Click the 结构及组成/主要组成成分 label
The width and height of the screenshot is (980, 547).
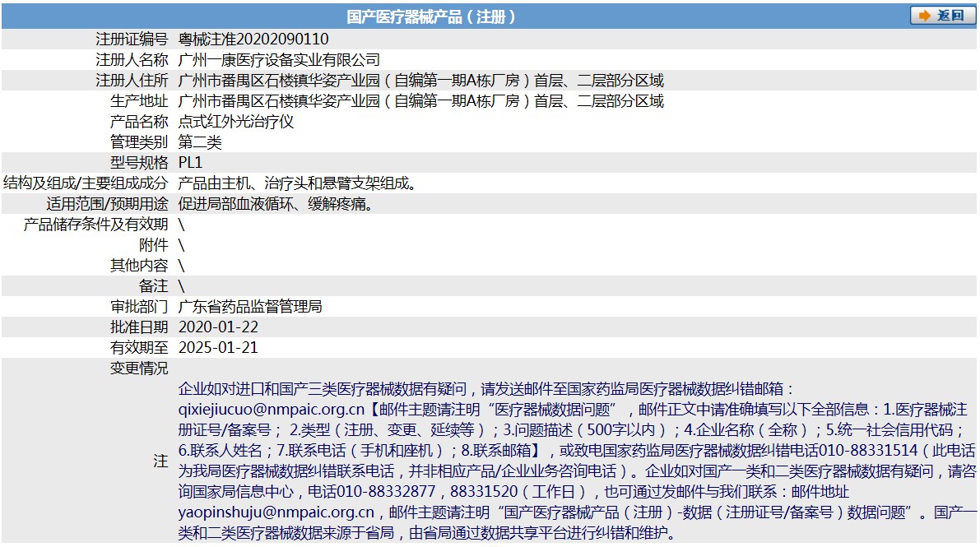tap(86, 183)
